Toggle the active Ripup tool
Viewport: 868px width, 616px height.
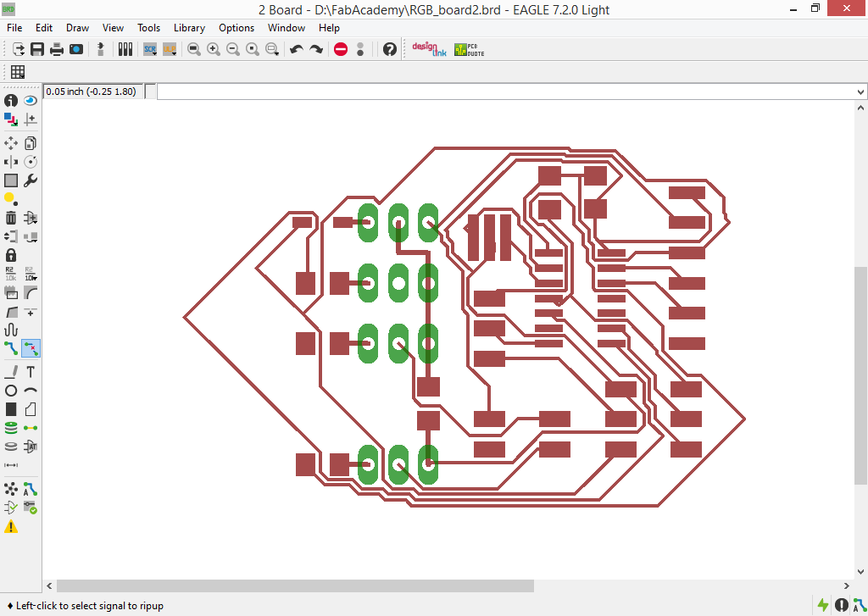(x=31, y=349)
